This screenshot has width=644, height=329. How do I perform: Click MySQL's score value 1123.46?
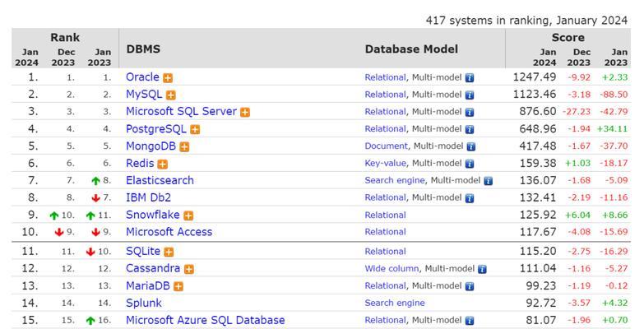535,95
